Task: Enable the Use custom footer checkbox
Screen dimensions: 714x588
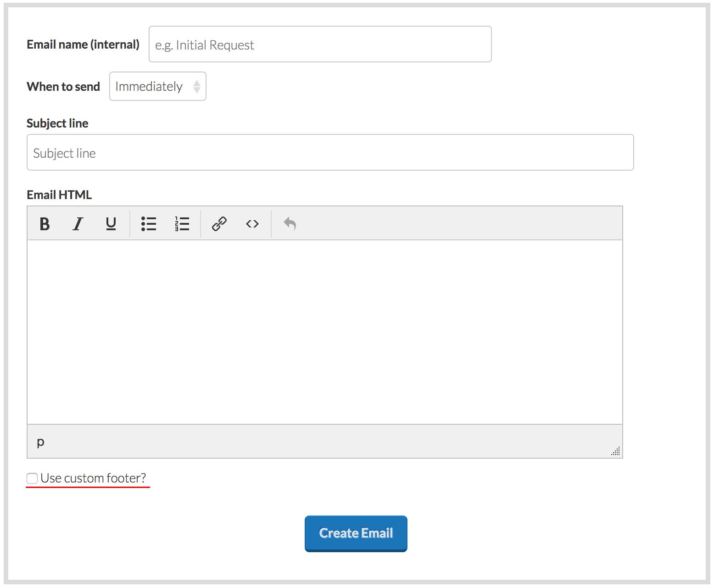Action: coord(32,478)
